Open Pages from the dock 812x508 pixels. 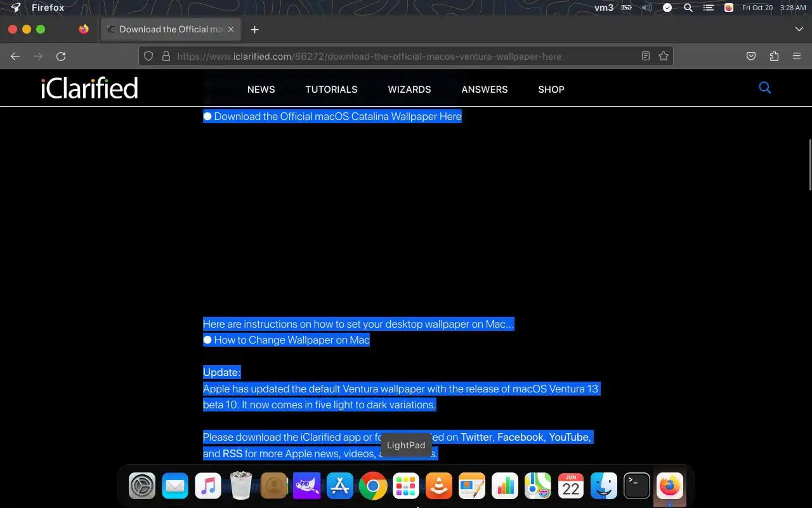(x=472, y=486)
